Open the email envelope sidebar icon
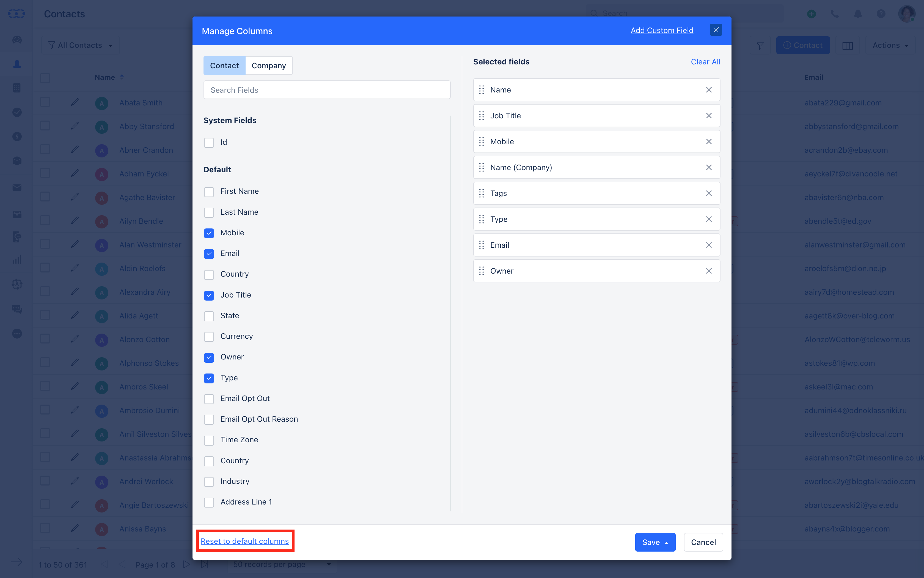Image resolution: width=924 pixels, height=578 pixels. pos(17,188)
